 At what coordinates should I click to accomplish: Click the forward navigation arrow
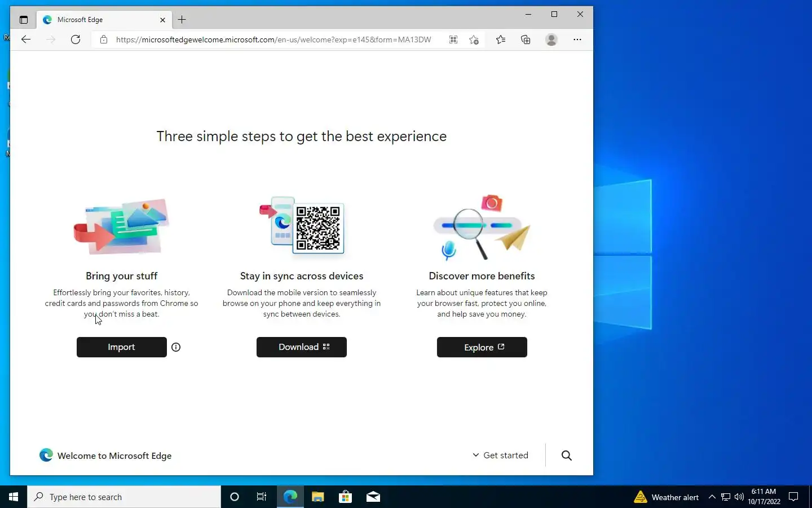coord(51,40)
